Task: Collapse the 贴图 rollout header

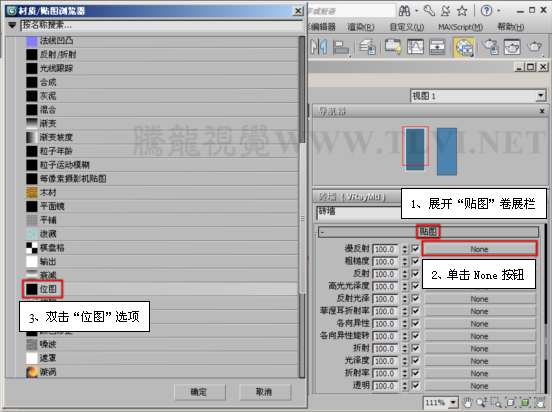Action: pos(428,232)
